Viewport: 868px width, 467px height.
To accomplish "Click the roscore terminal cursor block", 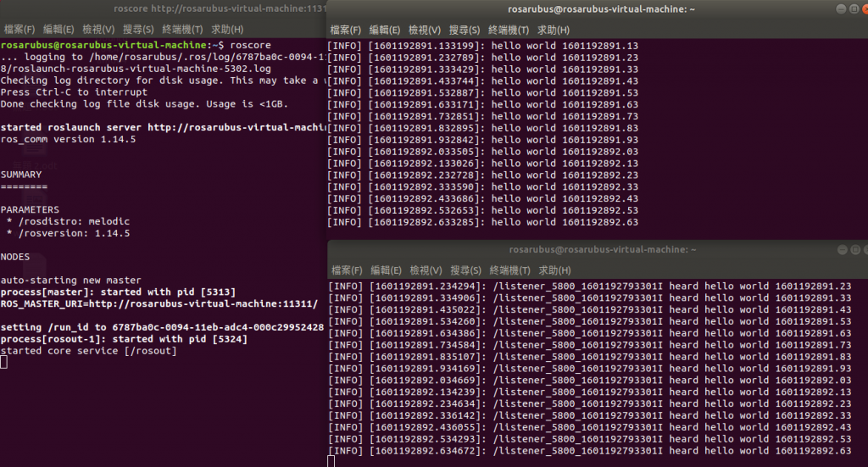I will pyautogui.click(x=4, y=363).
